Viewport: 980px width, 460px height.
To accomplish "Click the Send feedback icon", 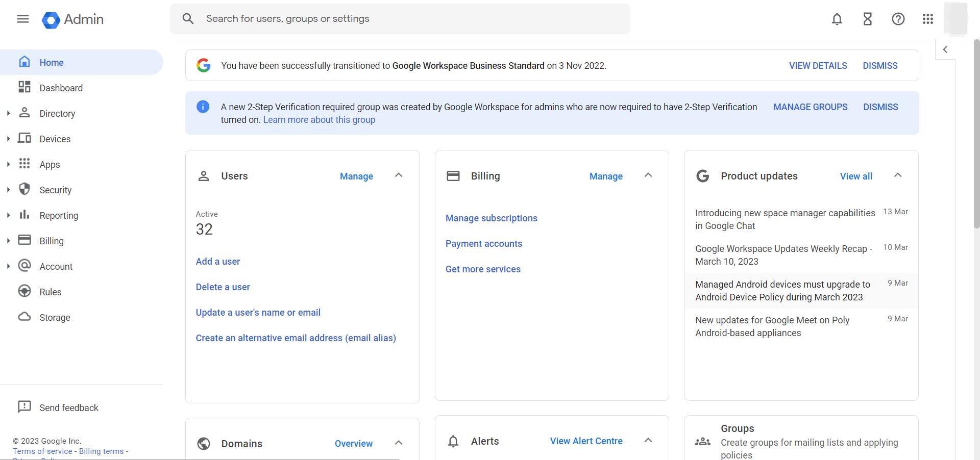I will pos(24,407).
